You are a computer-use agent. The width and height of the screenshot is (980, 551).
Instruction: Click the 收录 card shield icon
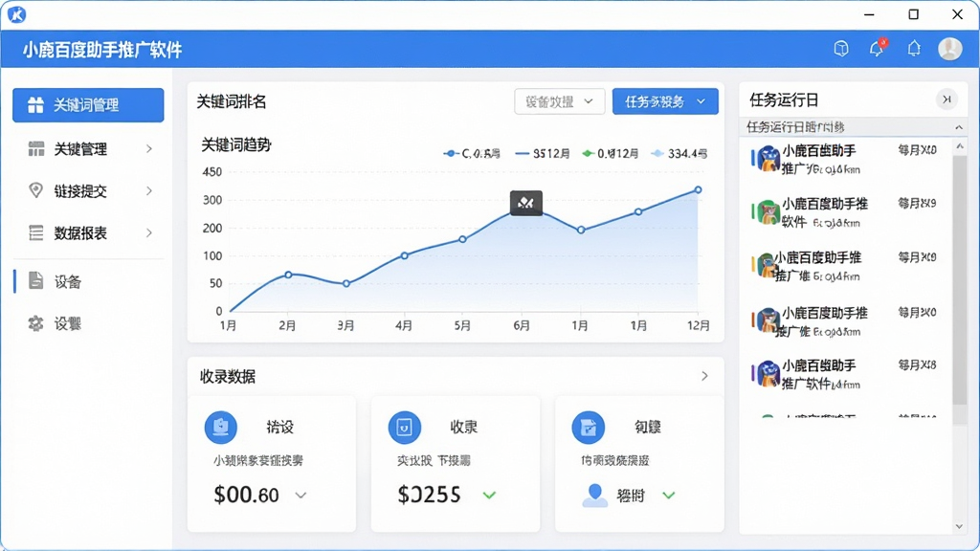point(405,427)
